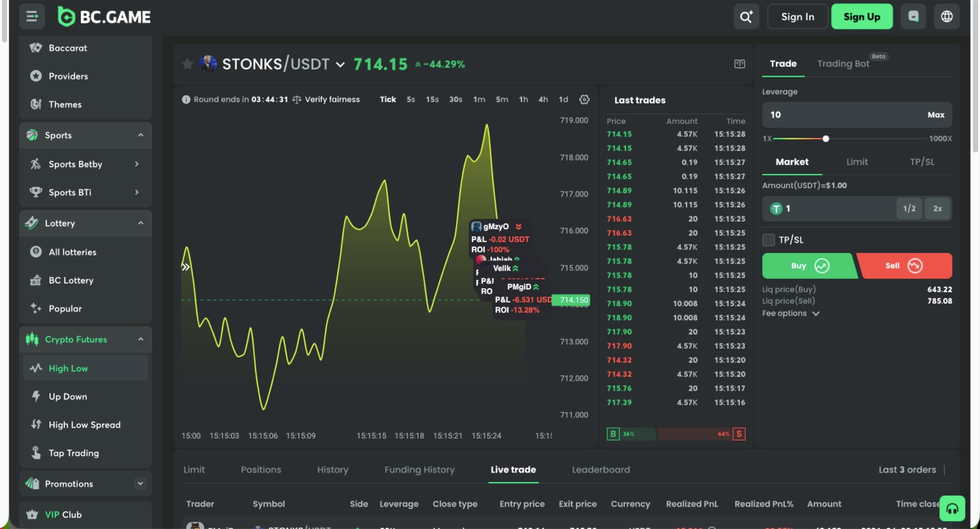Open the search icon in header
The image size is (980, 529).
click(746, 17)
